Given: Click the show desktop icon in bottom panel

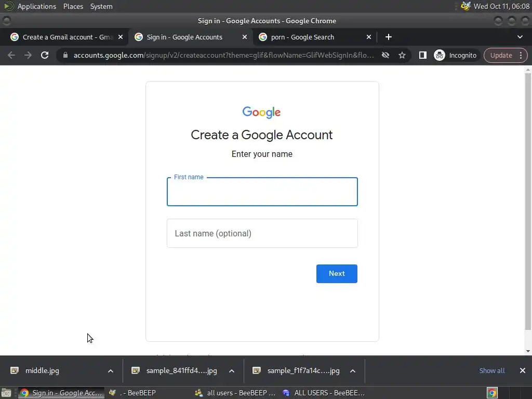Looking at the screenshot, I should click(x=6, y=393).
